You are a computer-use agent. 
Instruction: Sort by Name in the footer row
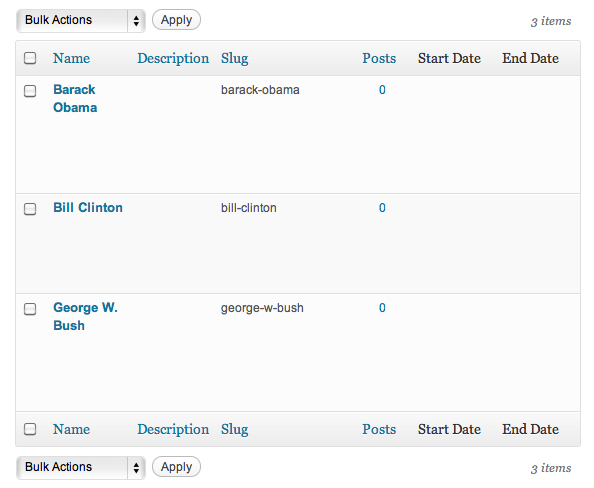pyautogui.click(x=72, y=429)
